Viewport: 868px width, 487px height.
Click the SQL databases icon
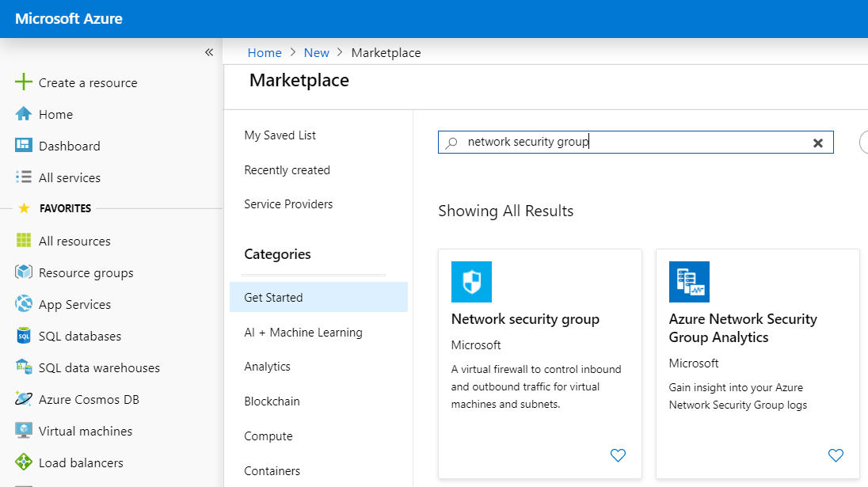pyautogui.click(x=23, y=336)
